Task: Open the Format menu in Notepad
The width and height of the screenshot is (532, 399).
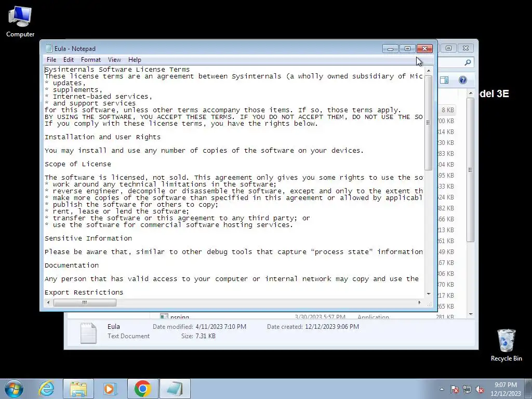Action: pyautogui.click(x=90, y=60)
